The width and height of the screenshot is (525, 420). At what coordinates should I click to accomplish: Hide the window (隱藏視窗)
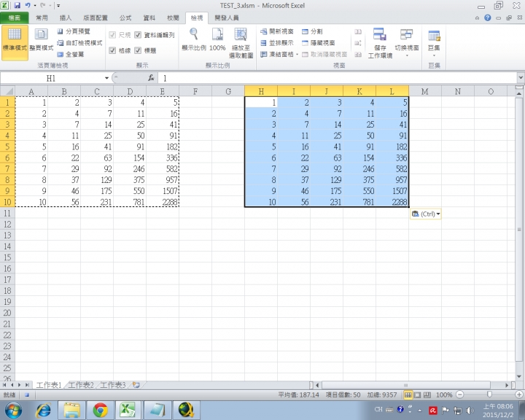click(x=319, y=43)
